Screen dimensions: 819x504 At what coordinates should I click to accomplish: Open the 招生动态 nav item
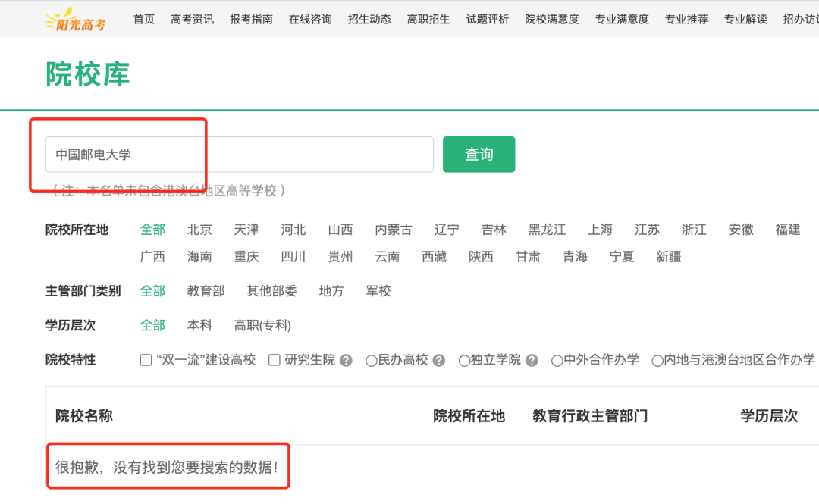point(369,19)
